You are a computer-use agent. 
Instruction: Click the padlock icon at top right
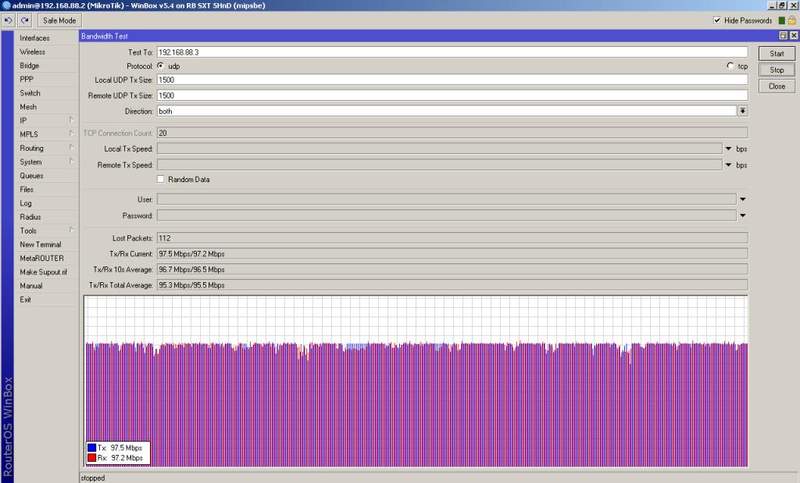pyautogui.click(x=792, y=20)
